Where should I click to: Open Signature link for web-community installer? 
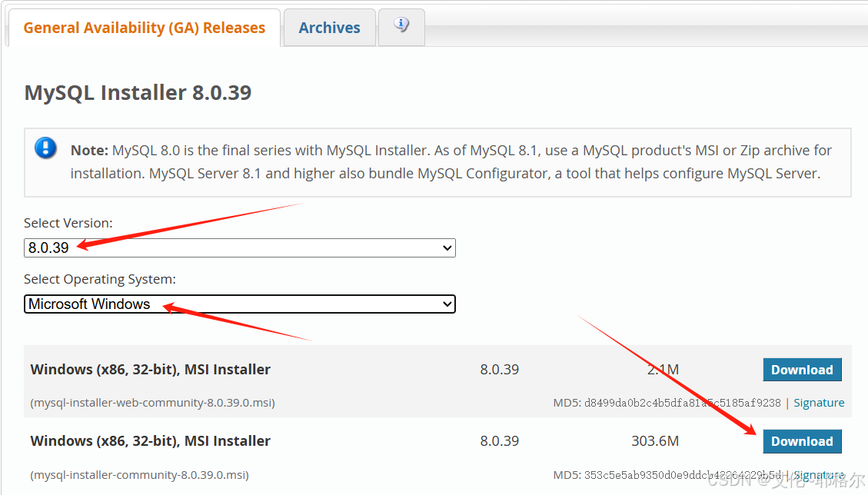819,403
